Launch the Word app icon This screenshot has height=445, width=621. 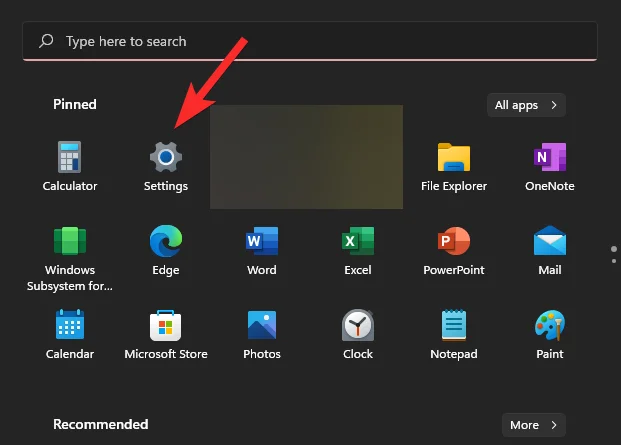pos(262,241)
